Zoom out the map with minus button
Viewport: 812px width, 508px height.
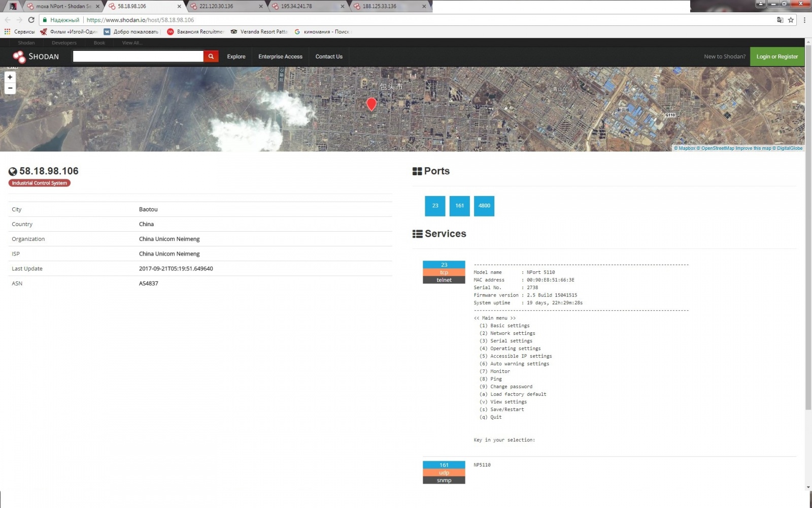10,88
